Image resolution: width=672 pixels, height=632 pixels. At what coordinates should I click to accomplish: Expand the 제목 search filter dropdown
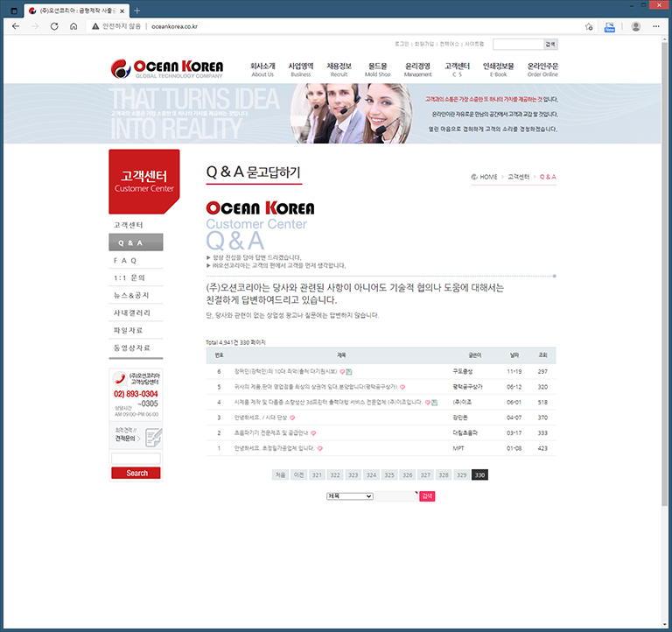[349, 496]
